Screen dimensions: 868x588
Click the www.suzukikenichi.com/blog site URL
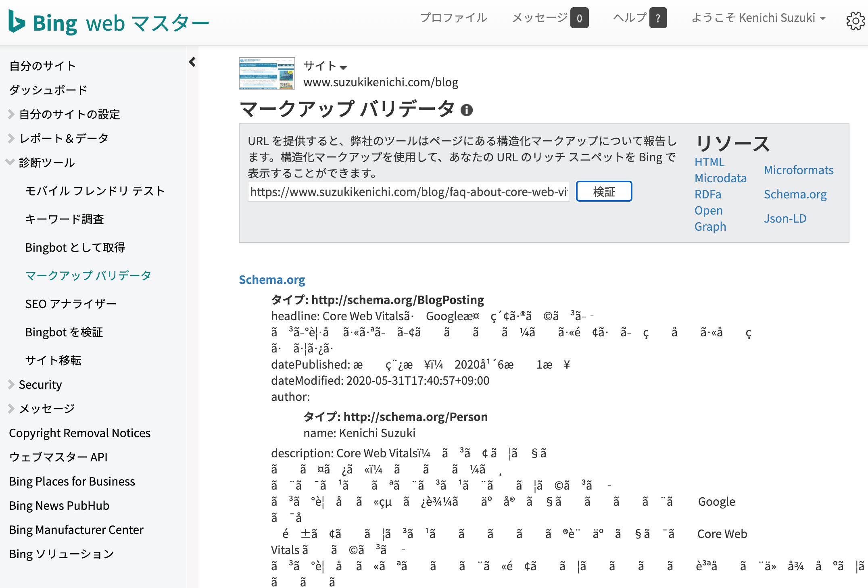point(381,82)
